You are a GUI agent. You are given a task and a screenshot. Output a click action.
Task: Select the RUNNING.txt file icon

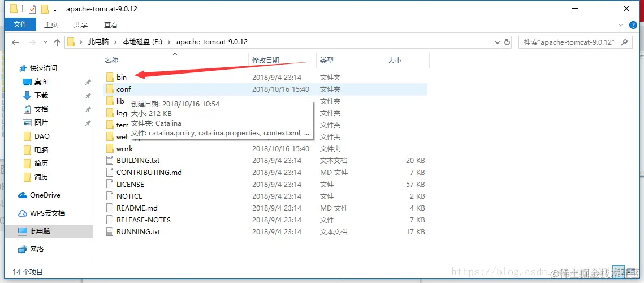pos(109,232)
